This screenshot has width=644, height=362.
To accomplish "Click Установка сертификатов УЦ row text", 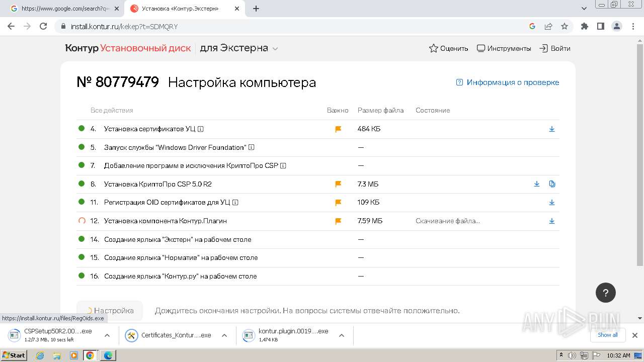I will [x=150, y=129].
